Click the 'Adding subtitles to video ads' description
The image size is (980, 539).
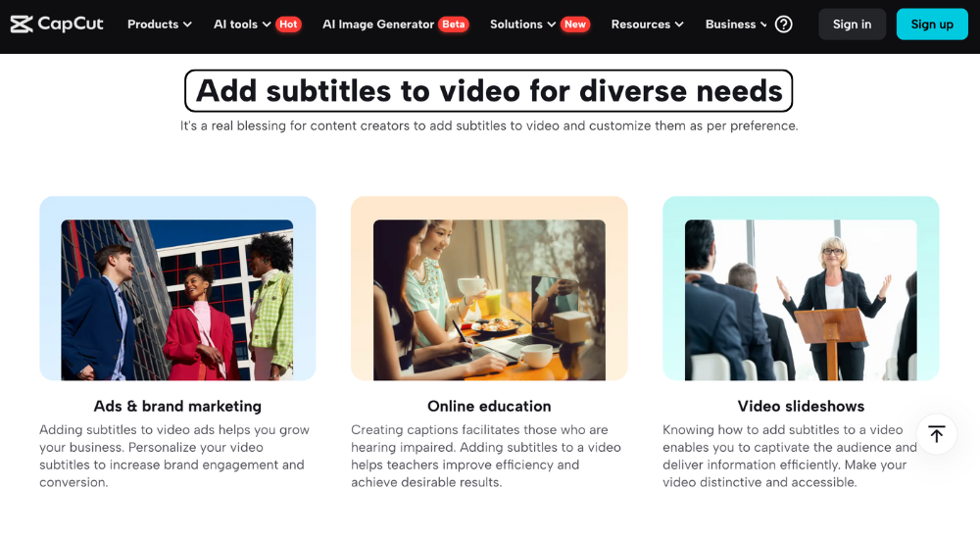(174, 456)
